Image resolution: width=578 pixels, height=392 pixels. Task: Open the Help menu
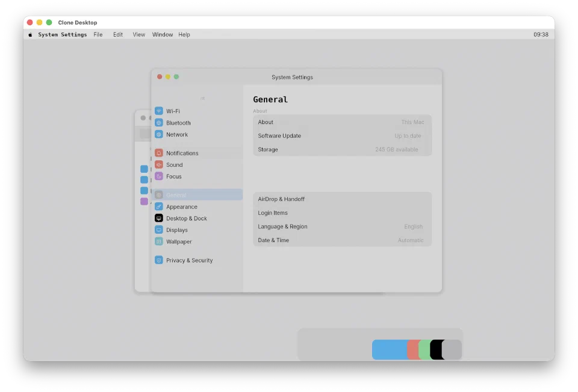(184, 35)
